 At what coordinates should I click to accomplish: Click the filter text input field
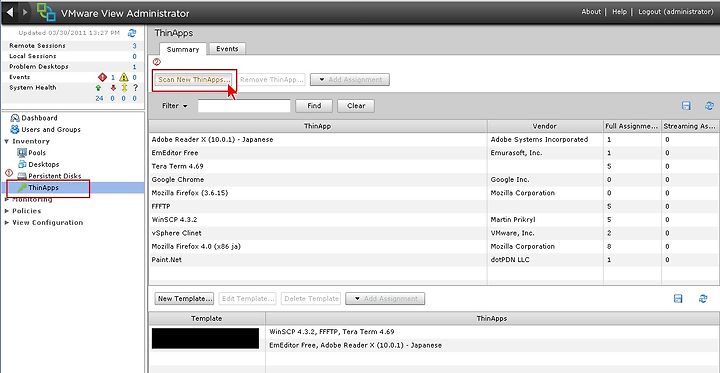click(244, 106)
